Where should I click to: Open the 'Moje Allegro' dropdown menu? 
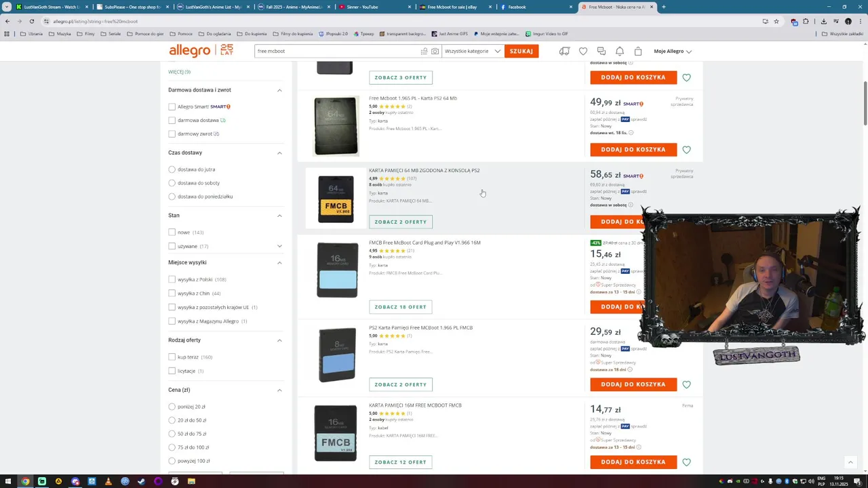tap(672, 51)
